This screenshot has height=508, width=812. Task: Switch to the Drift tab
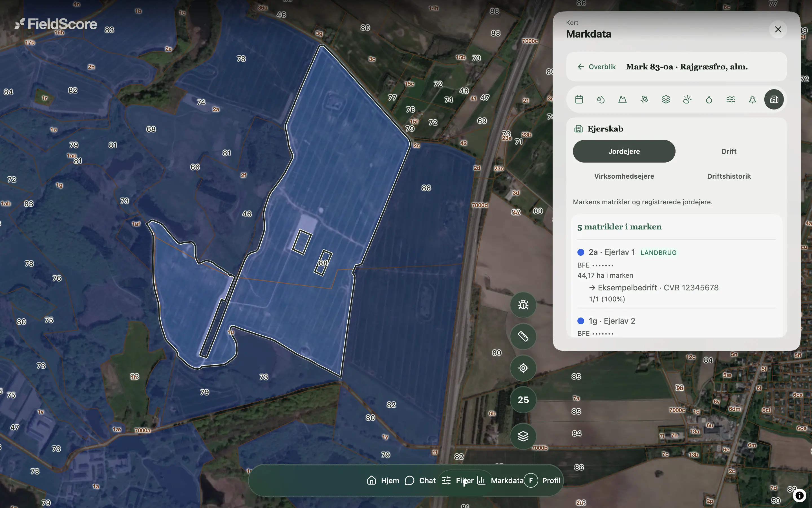click(x=729, y=151)
